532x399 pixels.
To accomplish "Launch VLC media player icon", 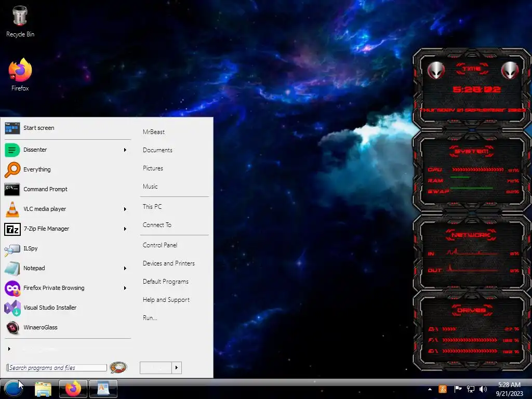I will (x=12, y=209).
